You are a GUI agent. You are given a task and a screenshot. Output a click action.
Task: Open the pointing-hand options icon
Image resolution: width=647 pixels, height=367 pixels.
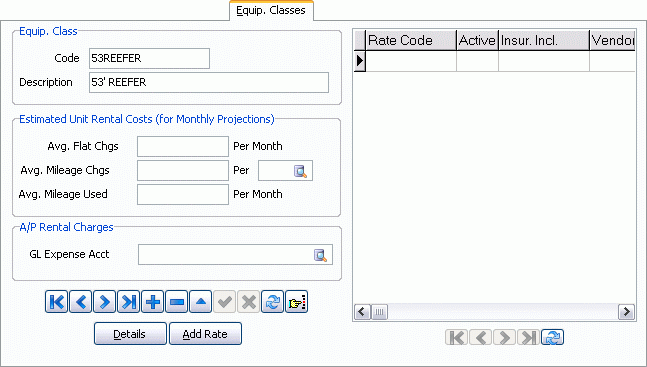point(297,302)
